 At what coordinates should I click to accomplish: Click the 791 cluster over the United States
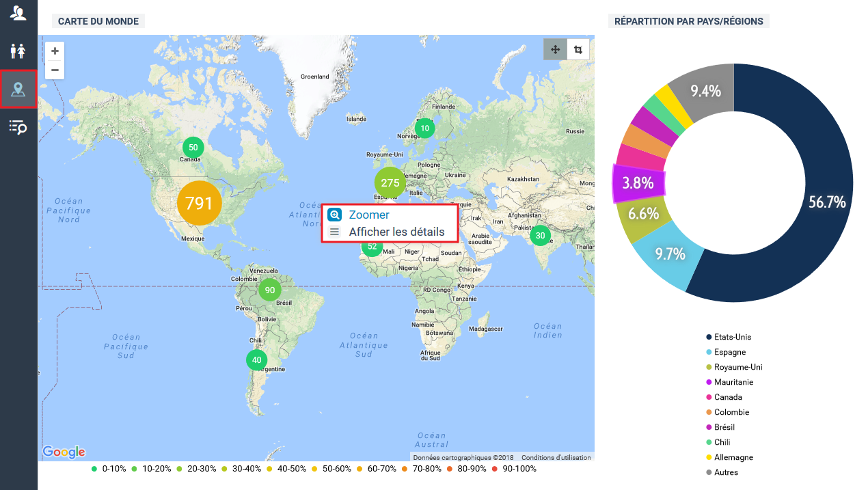(x=200, y=203)
